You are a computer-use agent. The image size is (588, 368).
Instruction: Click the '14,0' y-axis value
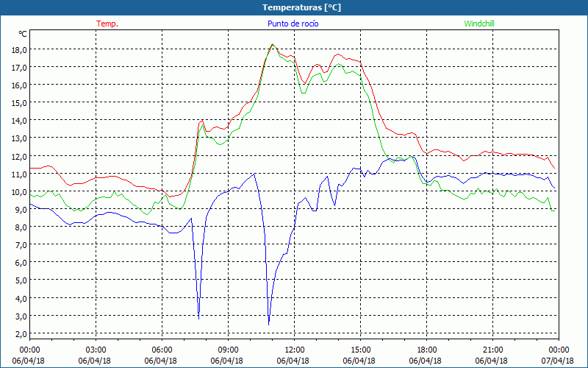[x=19, y=121]
